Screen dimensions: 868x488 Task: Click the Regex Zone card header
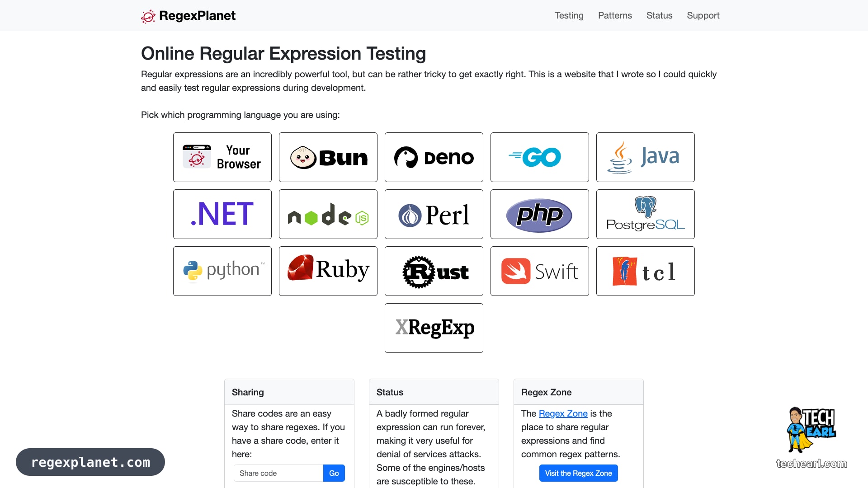tap(579, 392)
